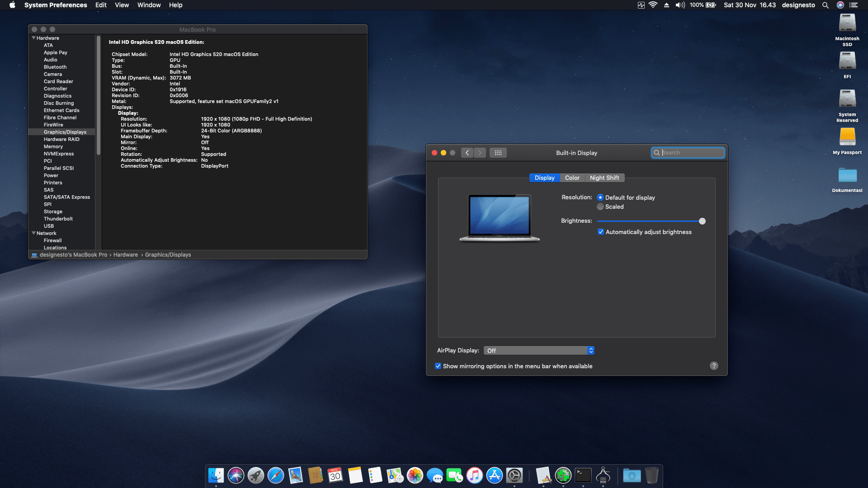The image size is (868, 488).
Task: Click the eject icon in menu bar
Action: tap(666, 5)
